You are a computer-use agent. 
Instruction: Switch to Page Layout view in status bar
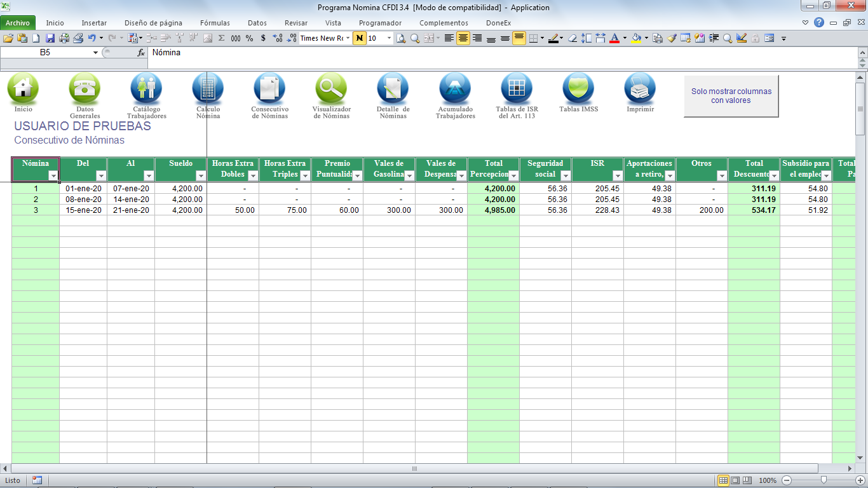pyautogui.click(x=735, y=480)
